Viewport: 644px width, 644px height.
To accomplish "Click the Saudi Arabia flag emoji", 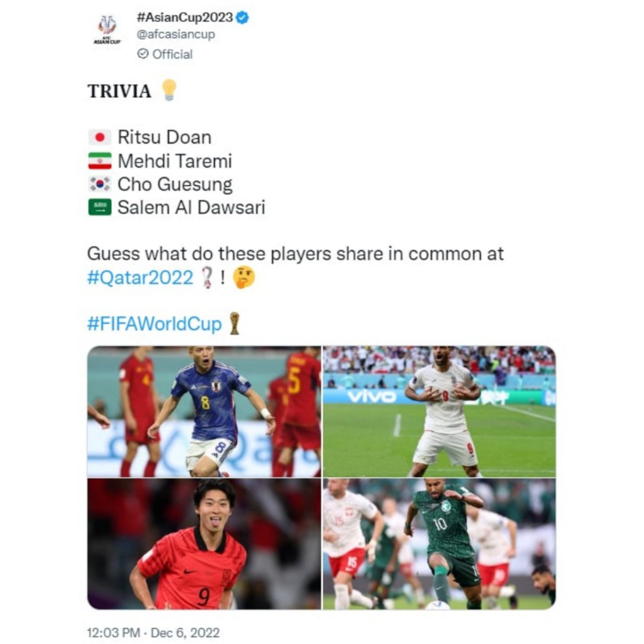I will point(100,207).
